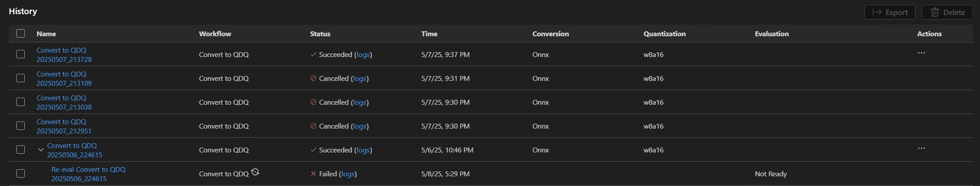Tick checkbox for run 20250507_213109

pos(20,78)
